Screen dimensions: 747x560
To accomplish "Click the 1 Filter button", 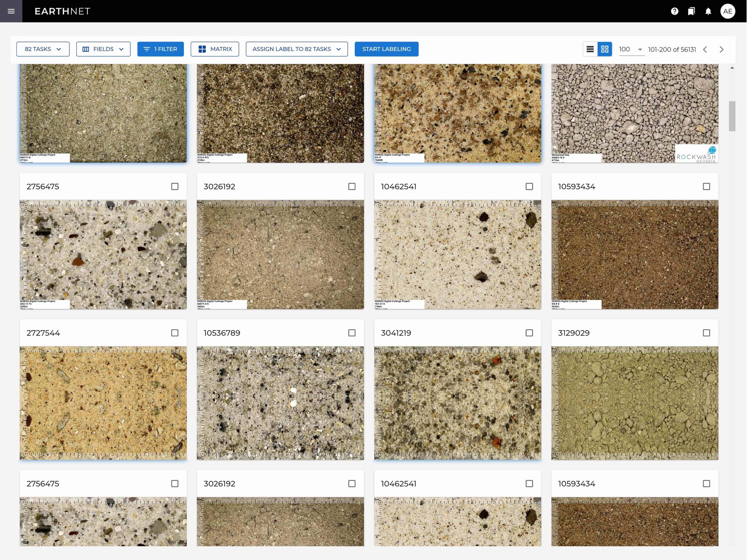I will (x=160, y=49).
